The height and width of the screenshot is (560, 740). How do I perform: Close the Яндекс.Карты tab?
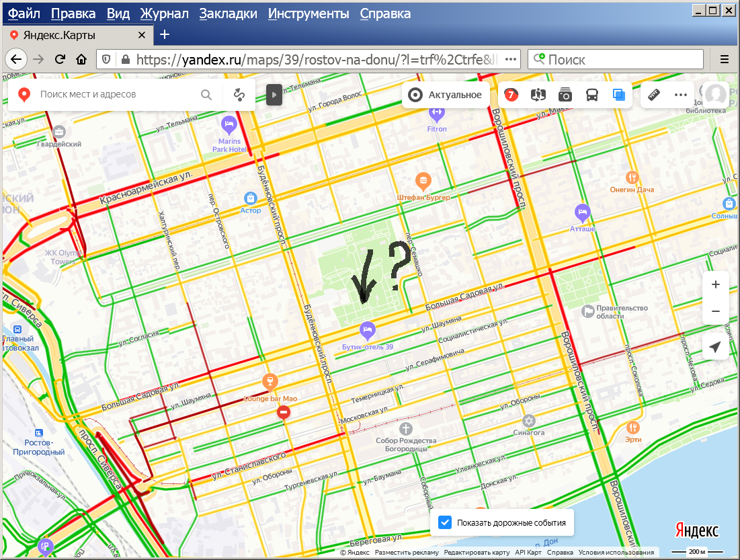[142, 35]
